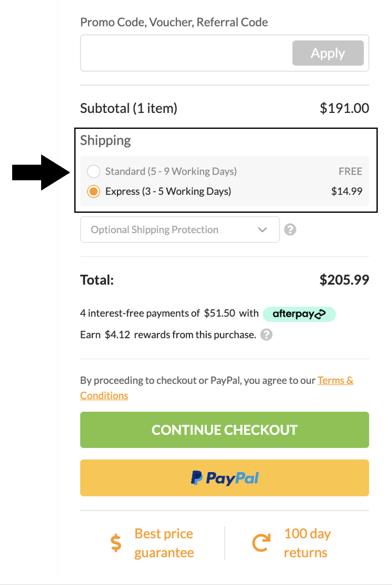Click the Continue Checkout button
Viewport: 392px width, 585px height.
(x=225, y=430)
